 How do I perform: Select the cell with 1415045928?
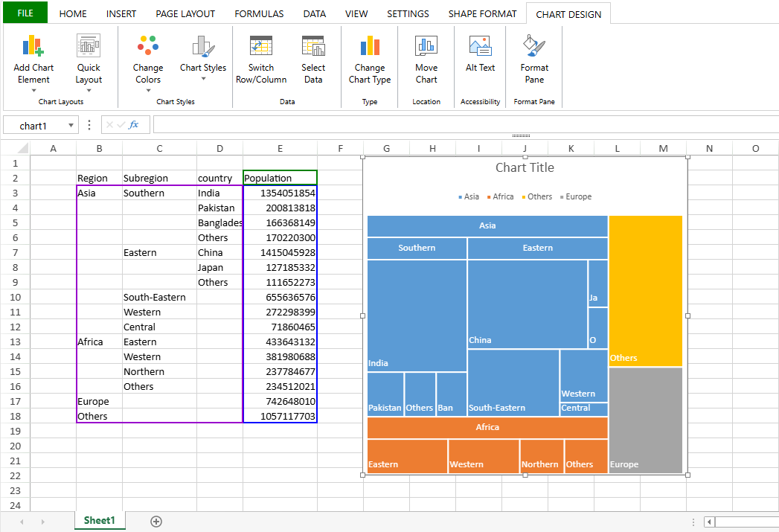click(280, 252)
